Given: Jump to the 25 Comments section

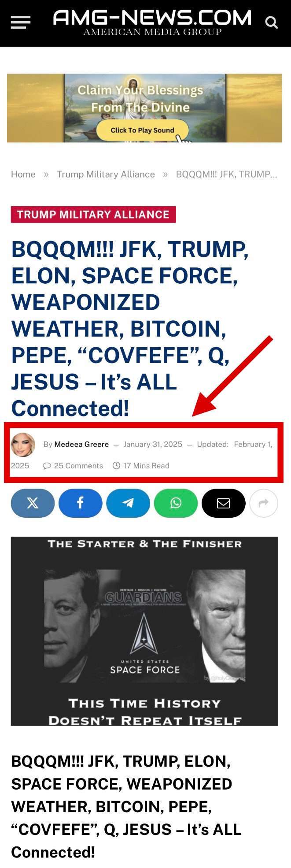Looking at the screenshot, I should pyautogui.click(x=73, y=466).
